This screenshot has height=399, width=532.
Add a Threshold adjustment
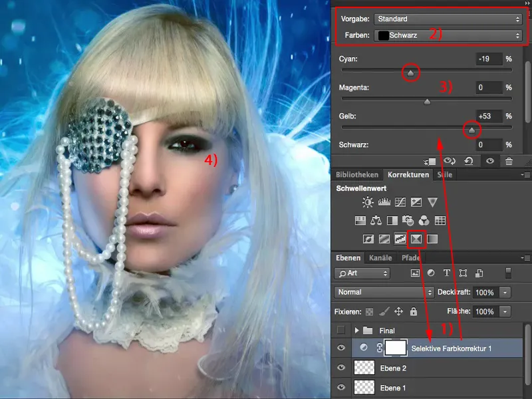point(400,239)
